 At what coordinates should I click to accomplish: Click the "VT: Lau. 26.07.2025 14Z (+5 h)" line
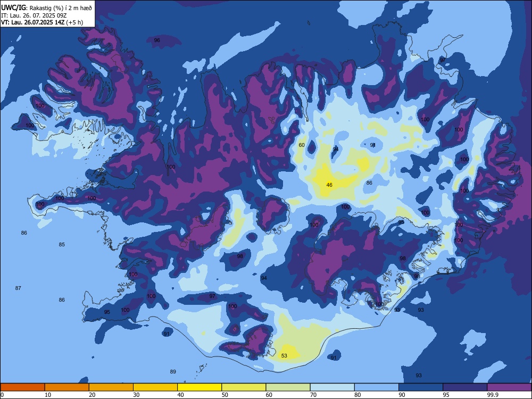pyautogui.click(x=41, y=22)
